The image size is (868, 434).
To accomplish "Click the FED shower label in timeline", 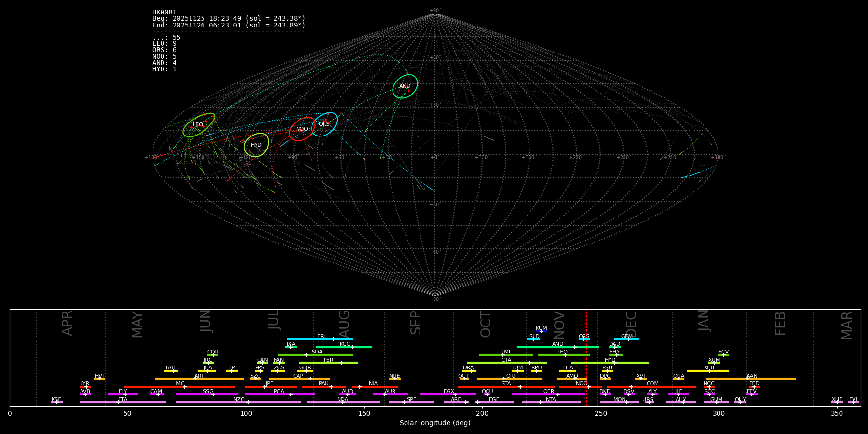I will [754, 384].
